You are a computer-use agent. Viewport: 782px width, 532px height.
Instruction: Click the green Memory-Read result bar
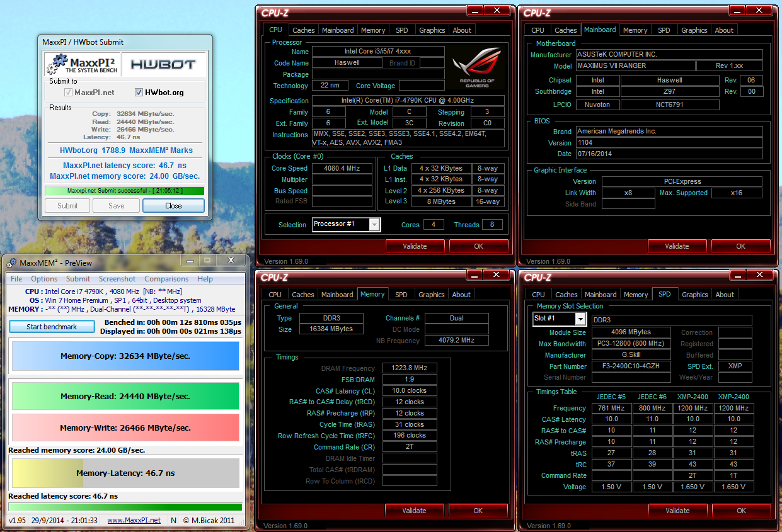(x=125, y=397)
